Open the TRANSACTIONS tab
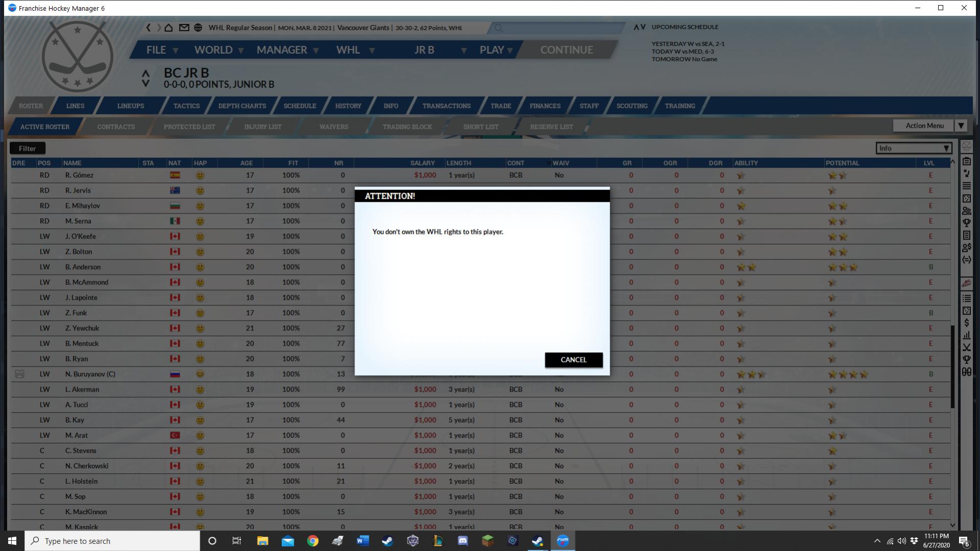This screenshot has width=980, height=551. pos(446,106)
